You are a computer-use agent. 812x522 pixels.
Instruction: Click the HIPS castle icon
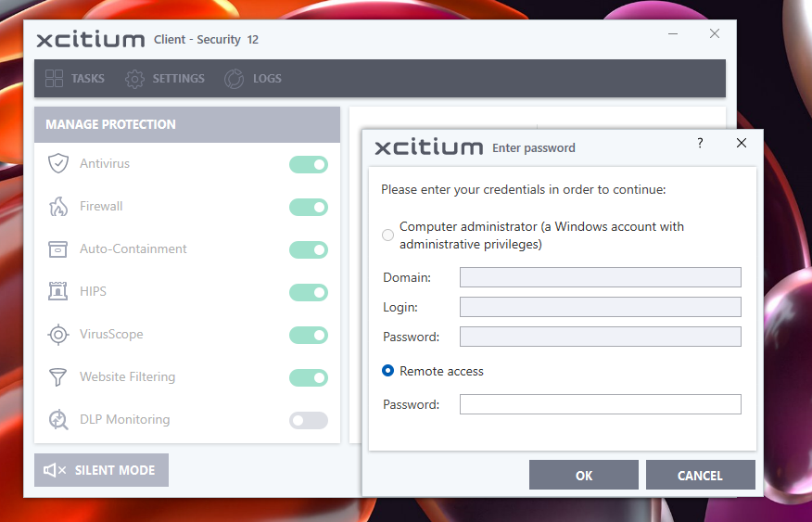pos(58,292)
